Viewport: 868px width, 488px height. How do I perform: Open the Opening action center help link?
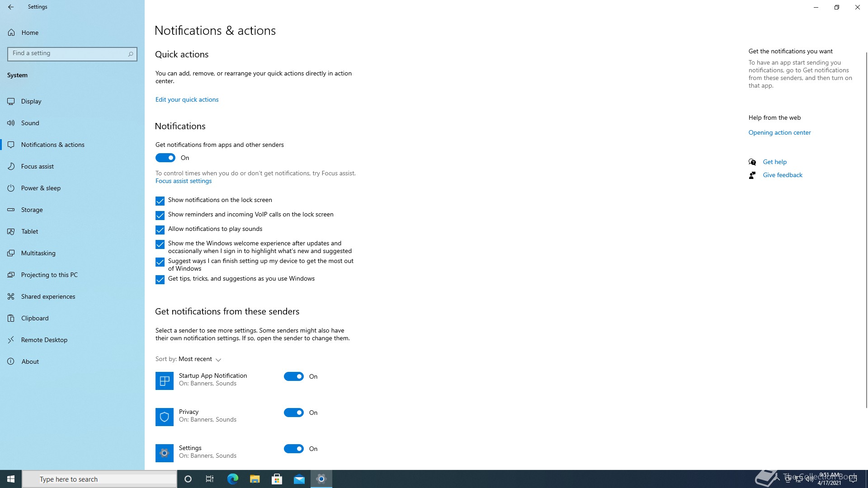pos(779,132)
